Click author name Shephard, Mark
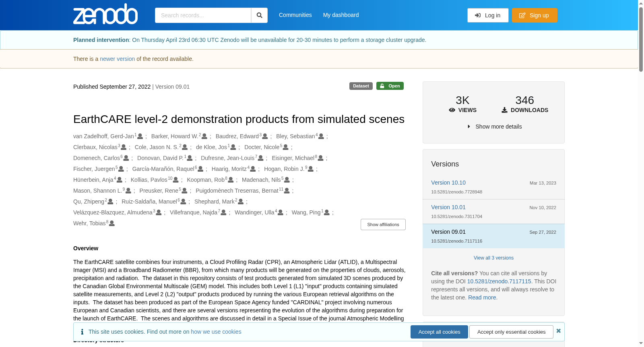 [214, 202]
